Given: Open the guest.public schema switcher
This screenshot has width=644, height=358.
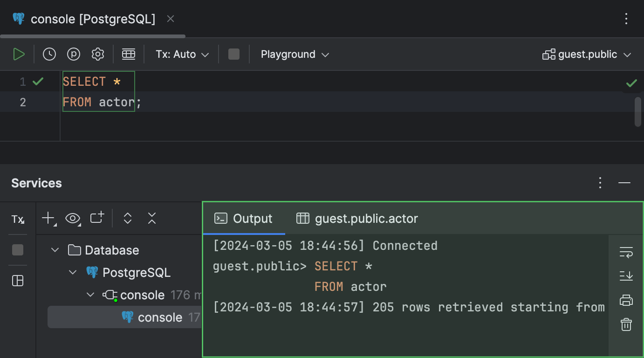Looking at the screenshot, I should coord(587,54).
